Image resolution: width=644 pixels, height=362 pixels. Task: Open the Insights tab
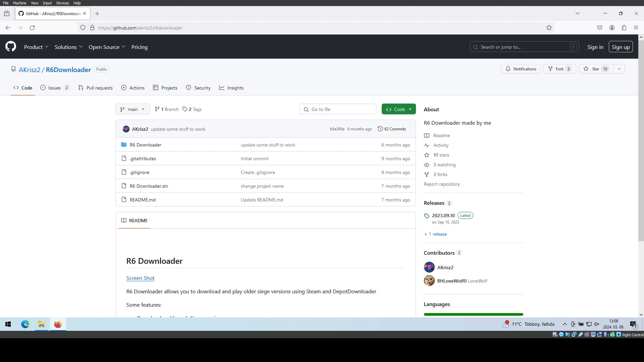point(231,88)
